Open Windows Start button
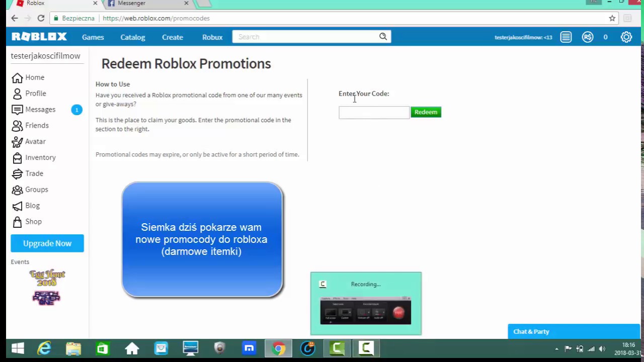This screenshot has width=644, height=362. click(18, 348)
